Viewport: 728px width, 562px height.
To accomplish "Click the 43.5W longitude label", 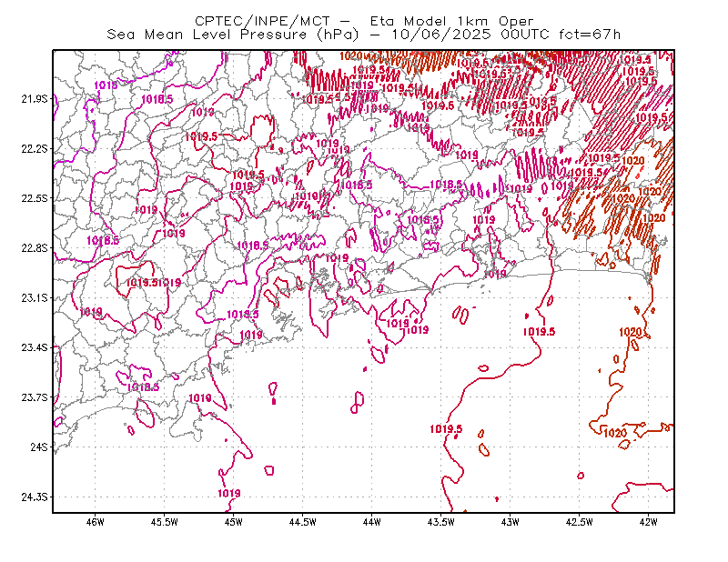I will tap(440, 522).
